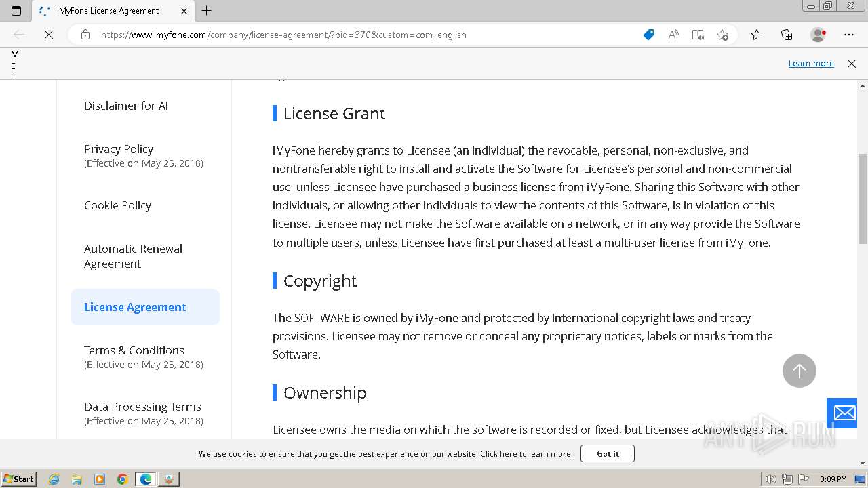
Task: Open the Favorites list
Action: coord(757,35)
